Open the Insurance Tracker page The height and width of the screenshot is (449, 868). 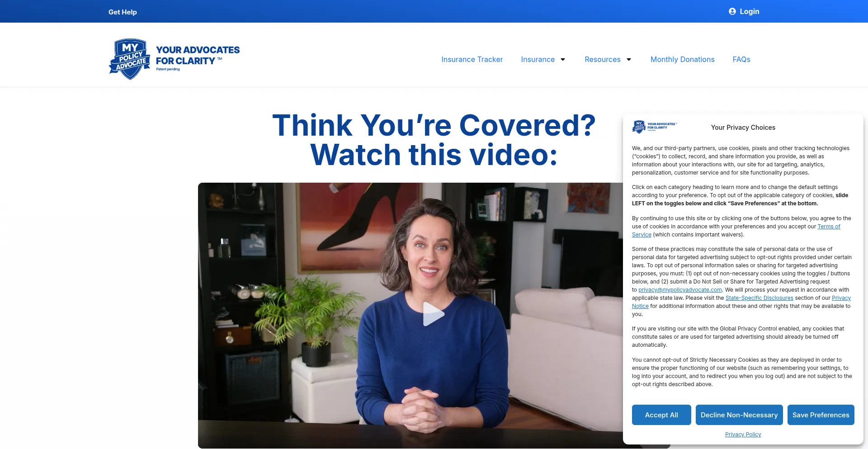tap(472, 59)
